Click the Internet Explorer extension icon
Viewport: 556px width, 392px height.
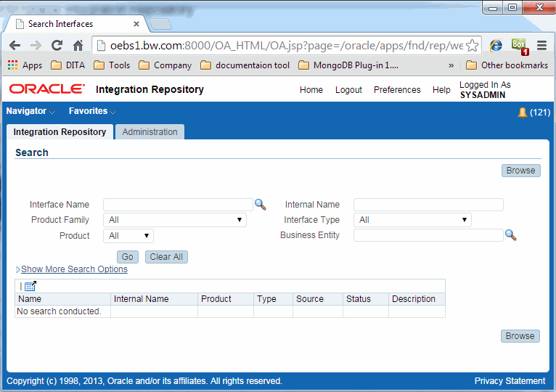(496, 46)
